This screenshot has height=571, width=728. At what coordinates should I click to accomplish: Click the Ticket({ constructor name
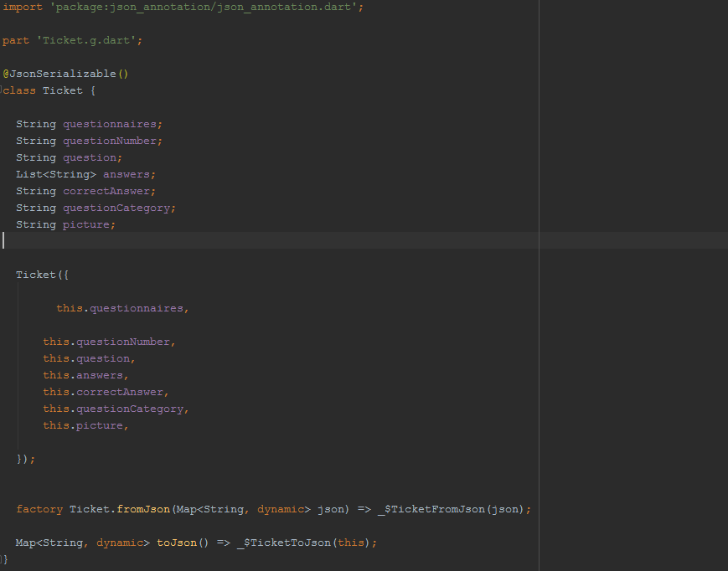coord(36,275)
